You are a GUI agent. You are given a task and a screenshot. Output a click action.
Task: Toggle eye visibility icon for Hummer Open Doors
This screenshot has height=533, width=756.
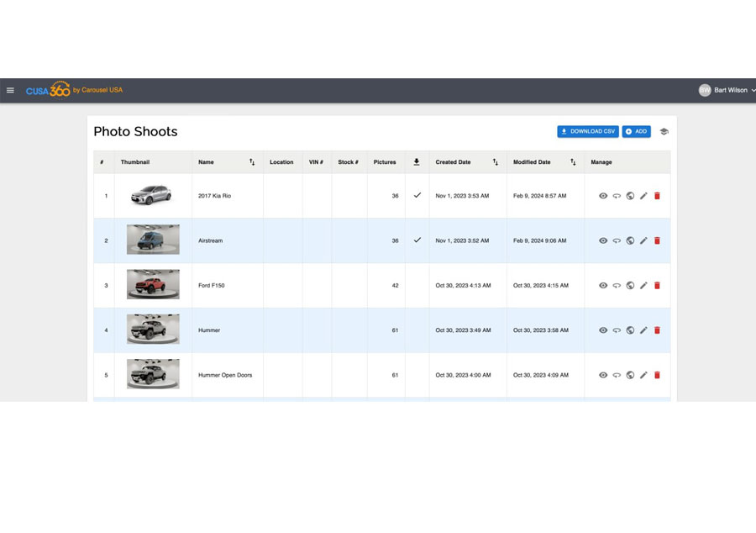(x=603, y=375)
